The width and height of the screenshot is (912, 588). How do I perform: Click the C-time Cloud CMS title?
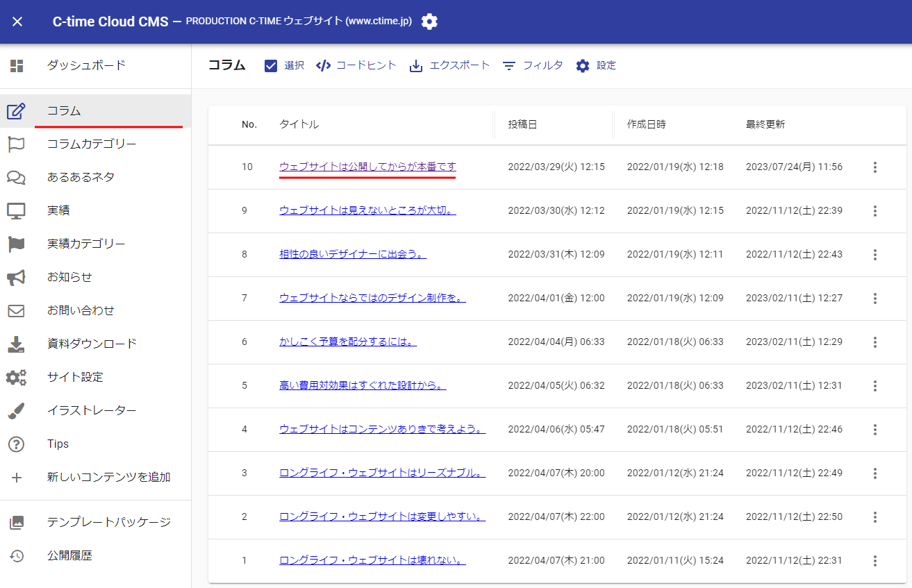point(110,22)
